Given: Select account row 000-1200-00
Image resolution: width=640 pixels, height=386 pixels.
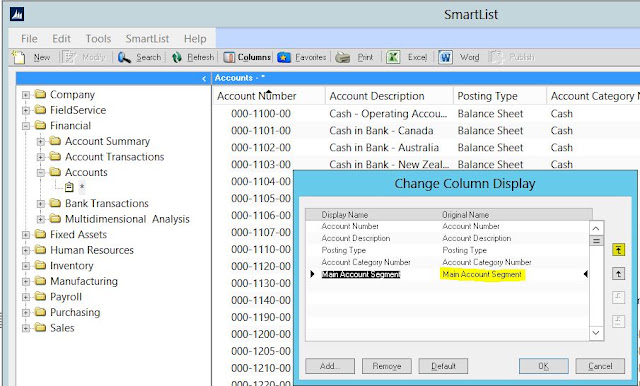Looking at the screenshot, I should tap(261, 334).
